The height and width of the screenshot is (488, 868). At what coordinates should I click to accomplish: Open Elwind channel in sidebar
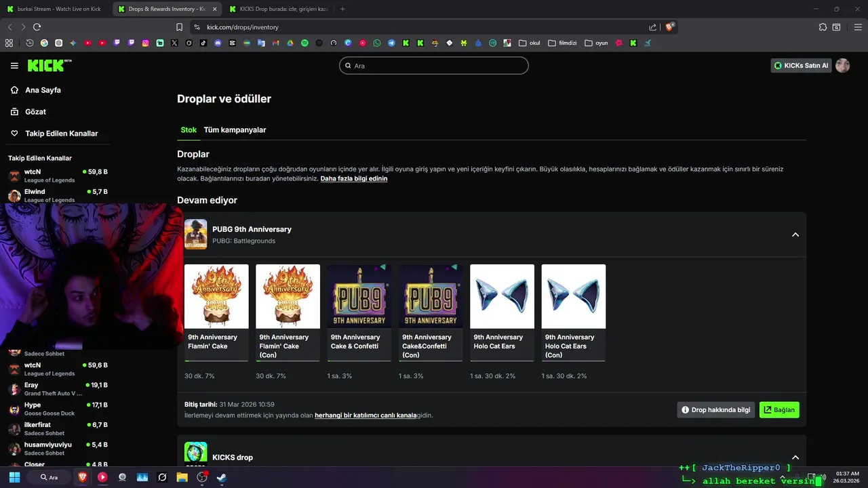[x=58, y=196]
